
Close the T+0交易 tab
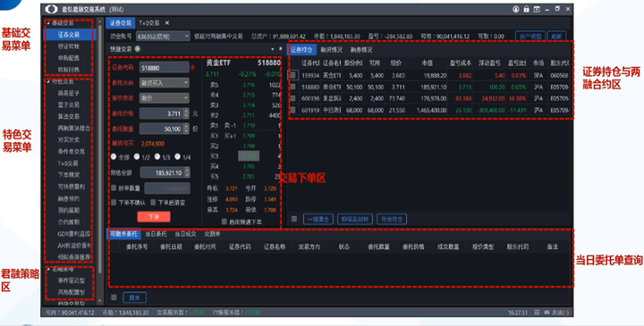pos(166,23)
